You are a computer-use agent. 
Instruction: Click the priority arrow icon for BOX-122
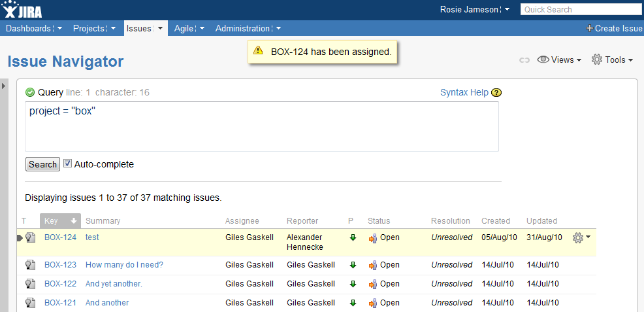pos(353,284)
